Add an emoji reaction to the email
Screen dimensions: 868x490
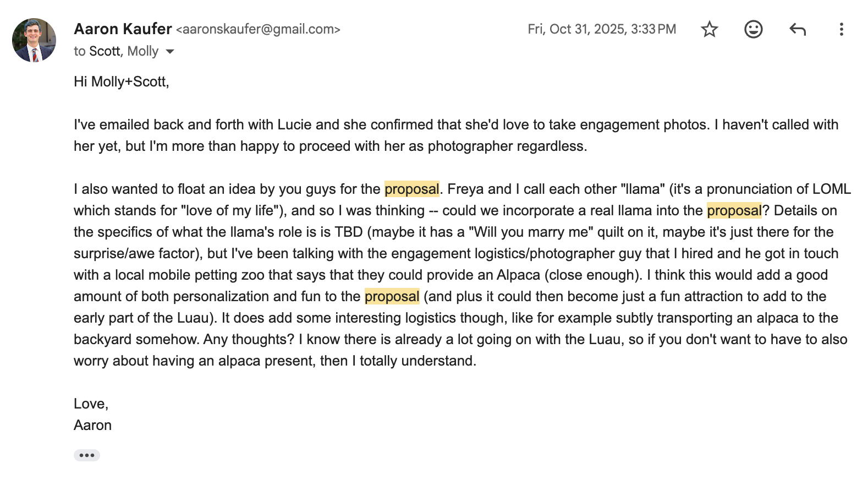click(753, 29)
